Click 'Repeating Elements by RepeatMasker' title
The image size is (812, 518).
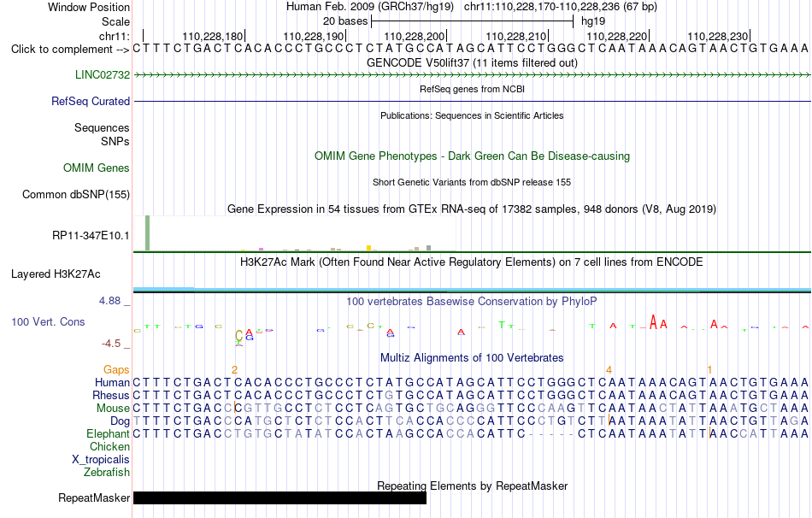click(x=473, y=486)
